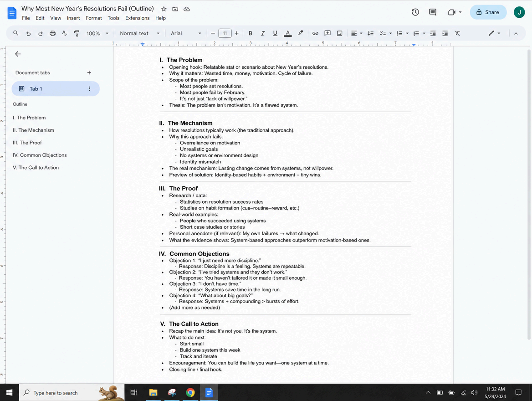532x401 pixels.
Task: Click the font size field
Action: click(225, 33)
